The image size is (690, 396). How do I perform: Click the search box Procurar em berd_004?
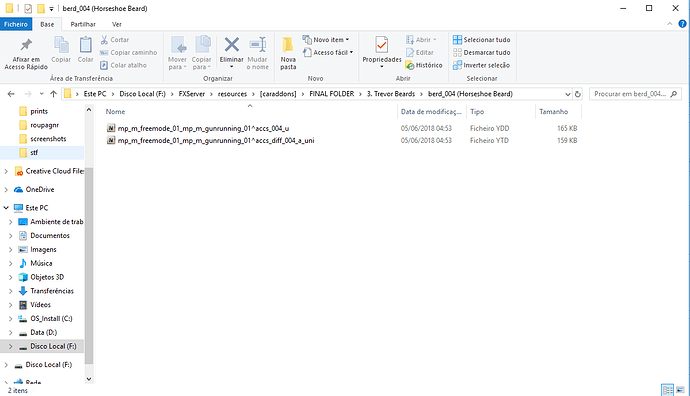(x=635, y=94)
